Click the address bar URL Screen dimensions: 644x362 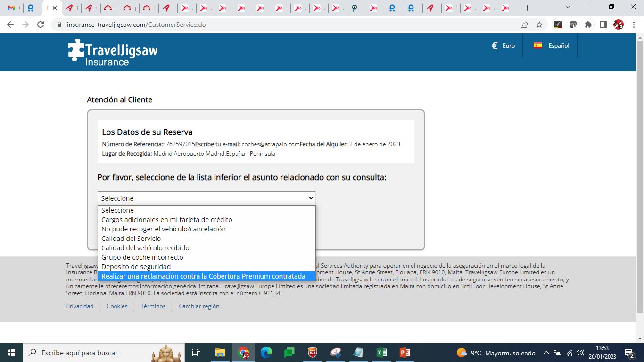click(136, 25)
